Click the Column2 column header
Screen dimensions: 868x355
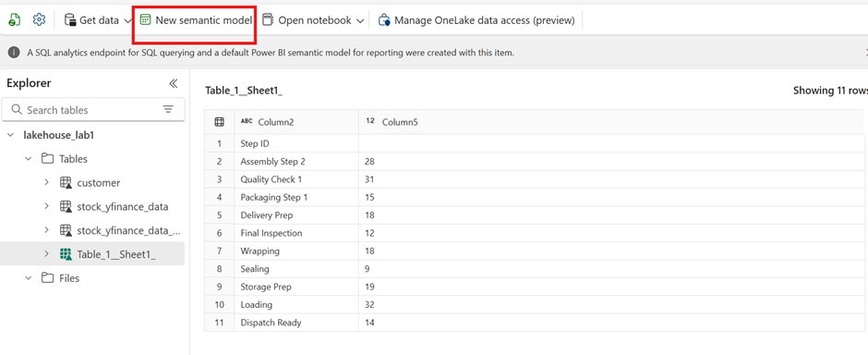(x=296, y=122)
